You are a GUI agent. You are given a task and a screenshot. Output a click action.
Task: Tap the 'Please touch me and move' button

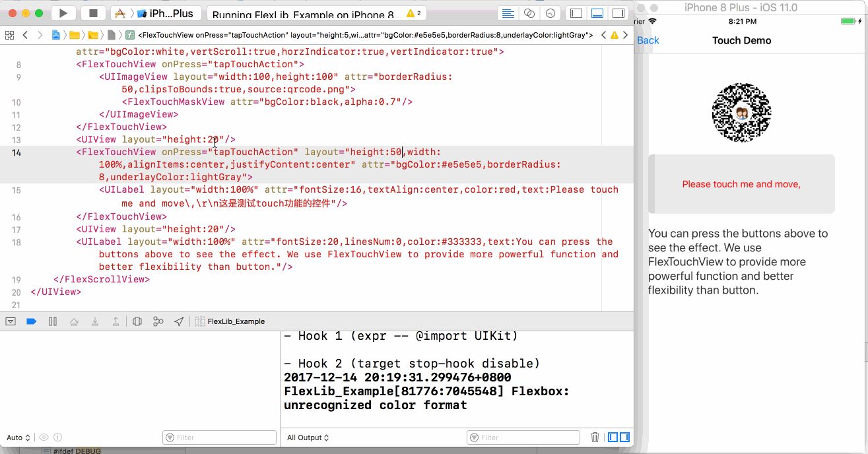coord(741,184)
